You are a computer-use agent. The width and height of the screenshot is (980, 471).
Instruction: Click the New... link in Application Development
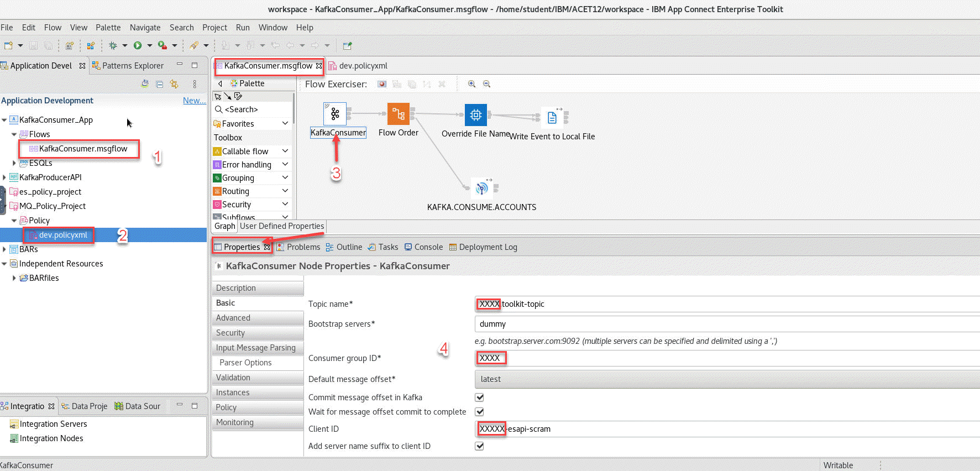(x=194, y=101)
